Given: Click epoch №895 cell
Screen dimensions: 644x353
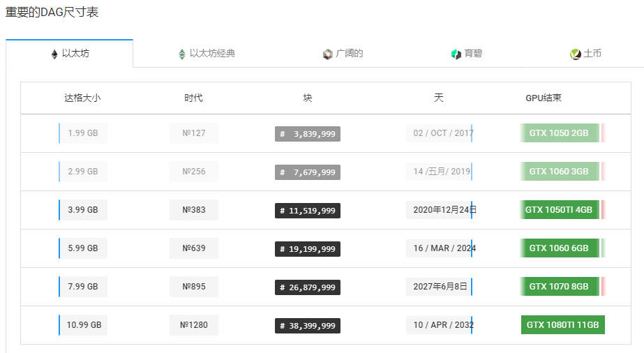Looking at the screenshot, I should coord(194,287).
